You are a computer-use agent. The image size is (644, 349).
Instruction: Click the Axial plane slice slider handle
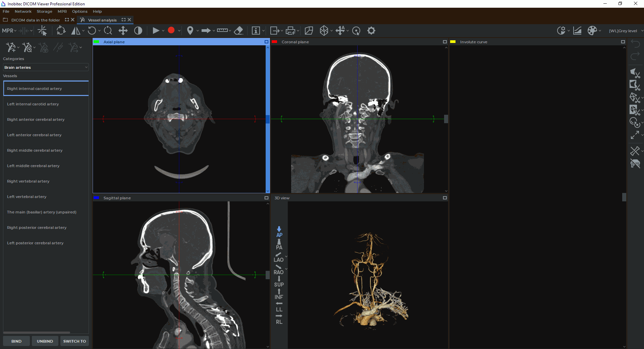click(267, 119)
